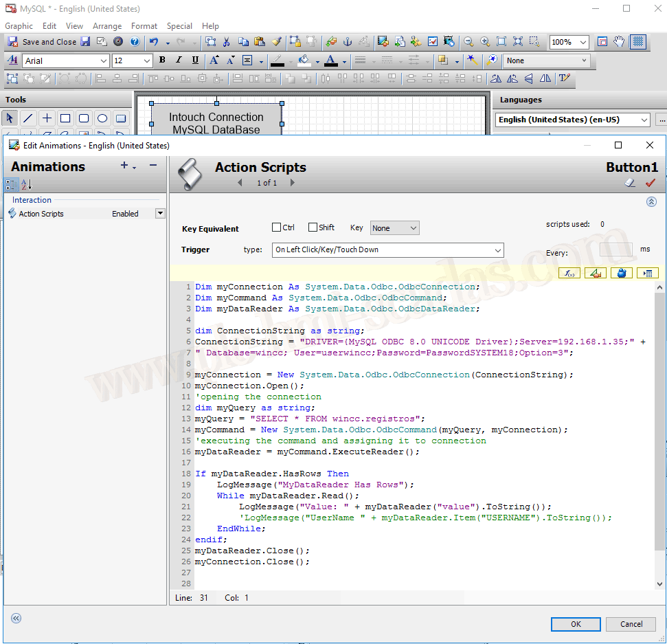Screen dimensions: 667x644
Task: Click the Bold formatting button
Action: (162, 60)
